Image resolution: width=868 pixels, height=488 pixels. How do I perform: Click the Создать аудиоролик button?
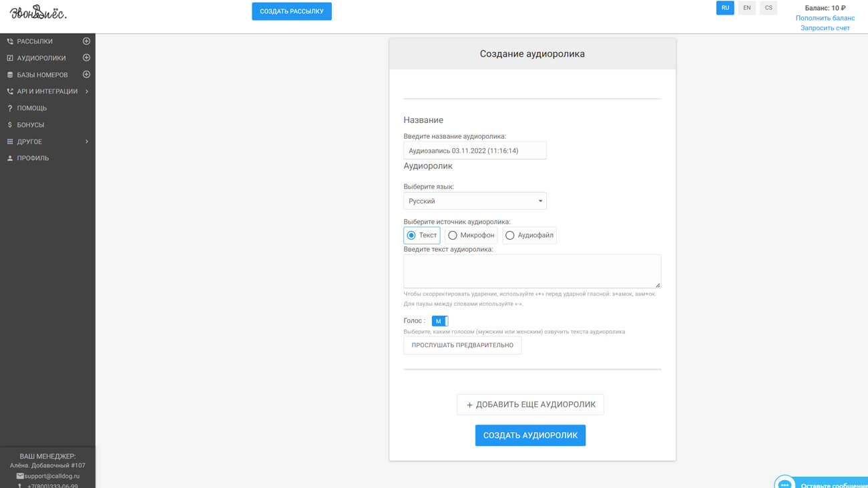tap(530, 435)
